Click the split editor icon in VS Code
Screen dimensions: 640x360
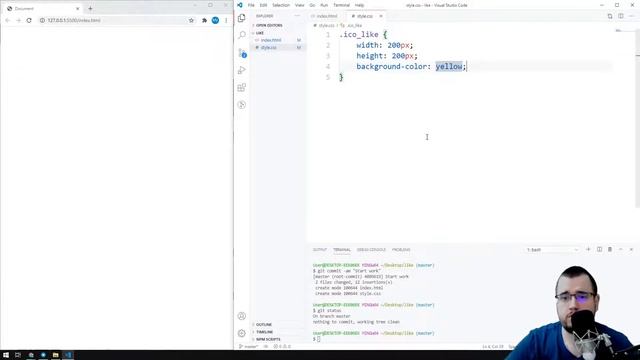(x=621, y=16)
